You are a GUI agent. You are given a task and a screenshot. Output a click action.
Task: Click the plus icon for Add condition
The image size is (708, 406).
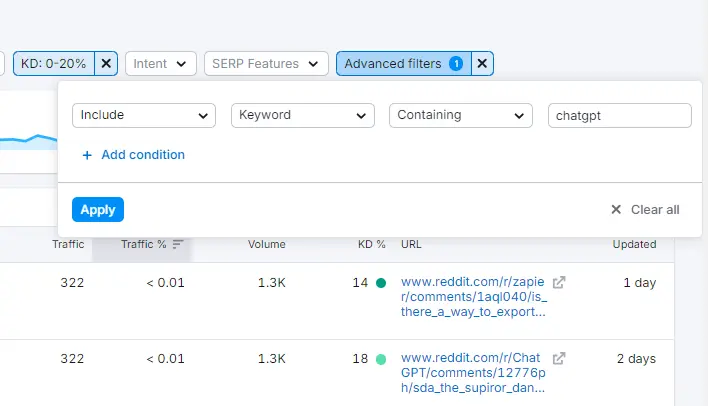coord(87,155)
